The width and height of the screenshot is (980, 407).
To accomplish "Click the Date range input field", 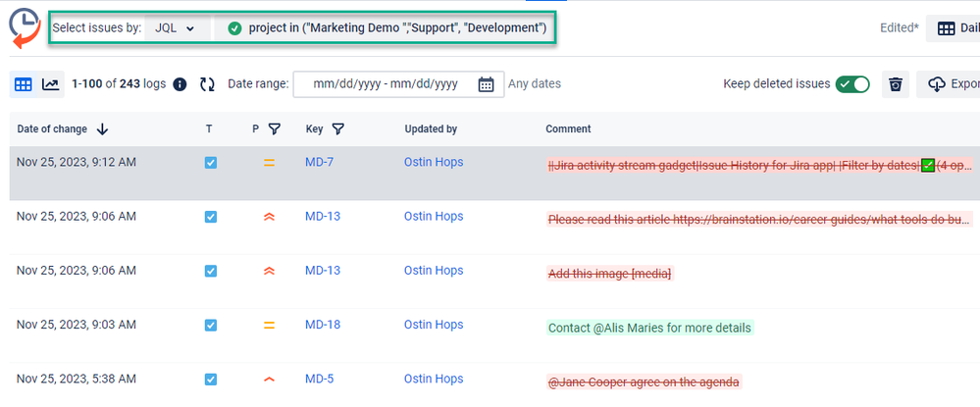I will click(x=398, y=83).
